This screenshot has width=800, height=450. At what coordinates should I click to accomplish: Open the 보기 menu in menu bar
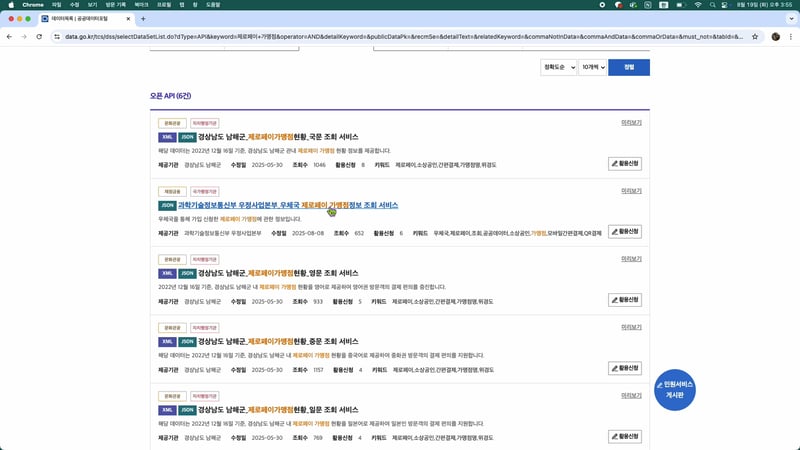click(x=92, y=5)
